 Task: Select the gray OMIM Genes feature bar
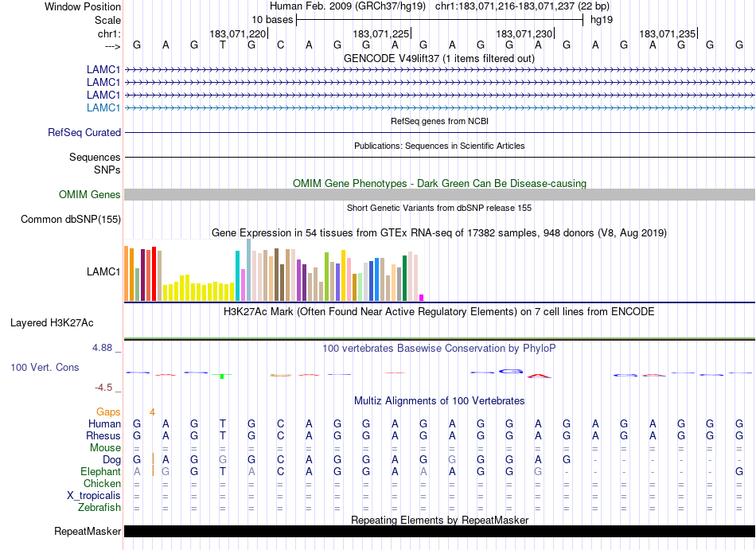pos(439,195)
